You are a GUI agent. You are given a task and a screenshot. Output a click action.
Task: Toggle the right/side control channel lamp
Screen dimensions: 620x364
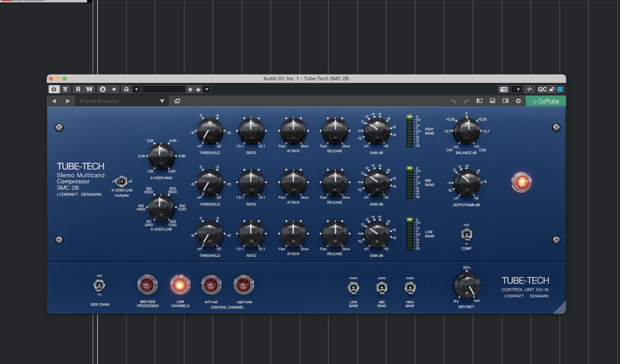pyautogui.click(x=244, y=285)
